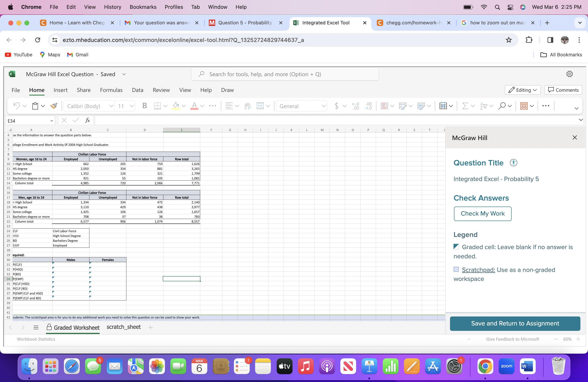
Task: Click the Borders icon
Action: coord(157,106)
